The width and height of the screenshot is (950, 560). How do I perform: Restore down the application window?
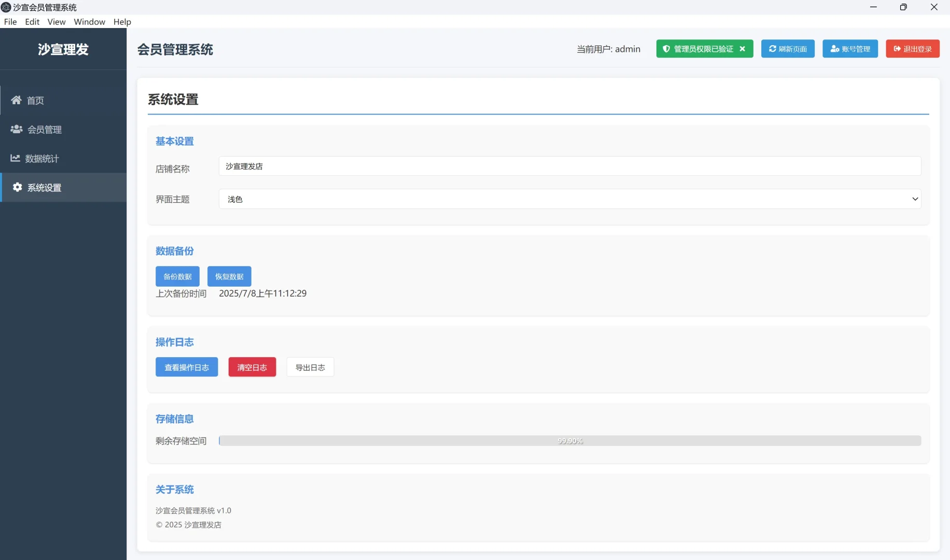(x=903, y=7)
